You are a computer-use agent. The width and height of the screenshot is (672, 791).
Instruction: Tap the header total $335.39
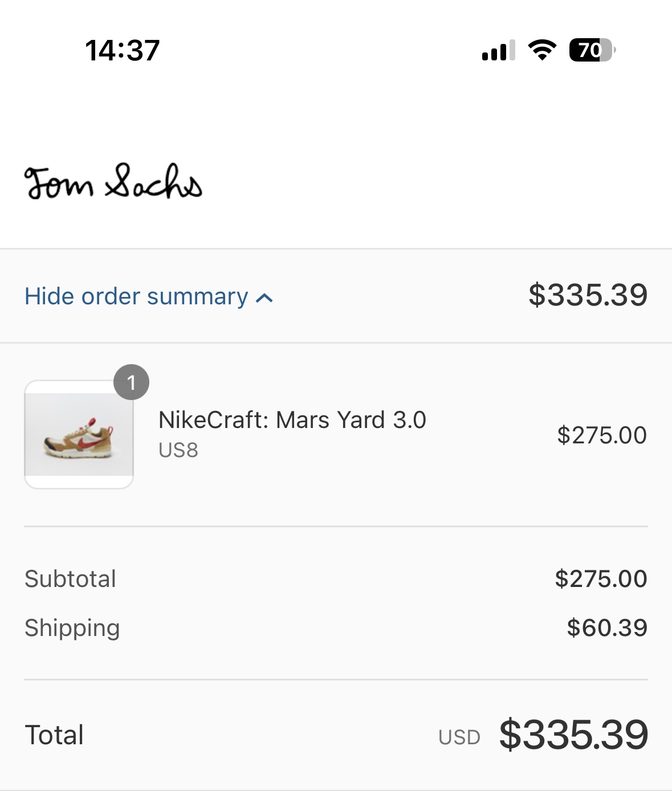click(x=588, y=295)
